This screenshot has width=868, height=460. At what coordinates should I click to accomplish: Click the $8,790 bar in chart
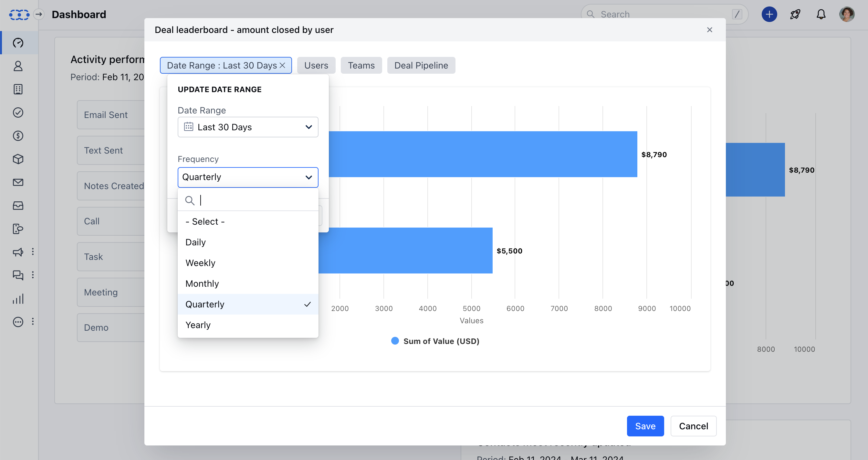coord(483,154)
